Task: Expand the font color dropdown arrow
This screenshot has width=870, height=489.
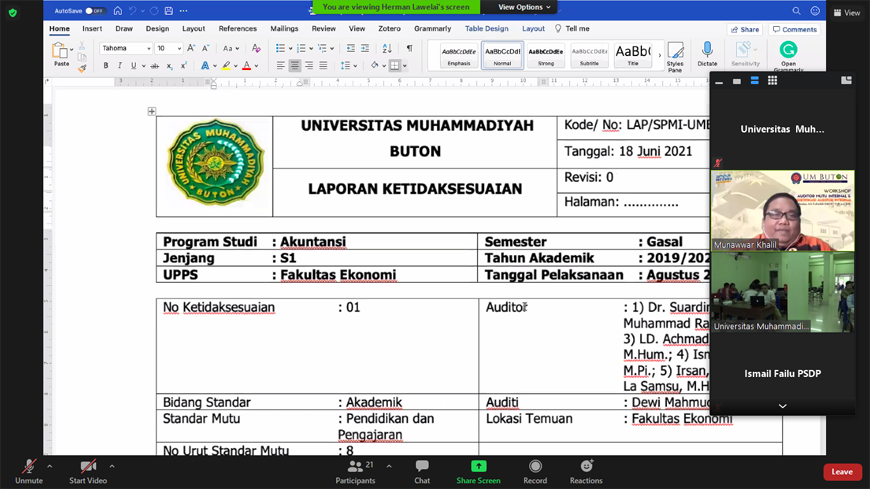Action: 256,66
